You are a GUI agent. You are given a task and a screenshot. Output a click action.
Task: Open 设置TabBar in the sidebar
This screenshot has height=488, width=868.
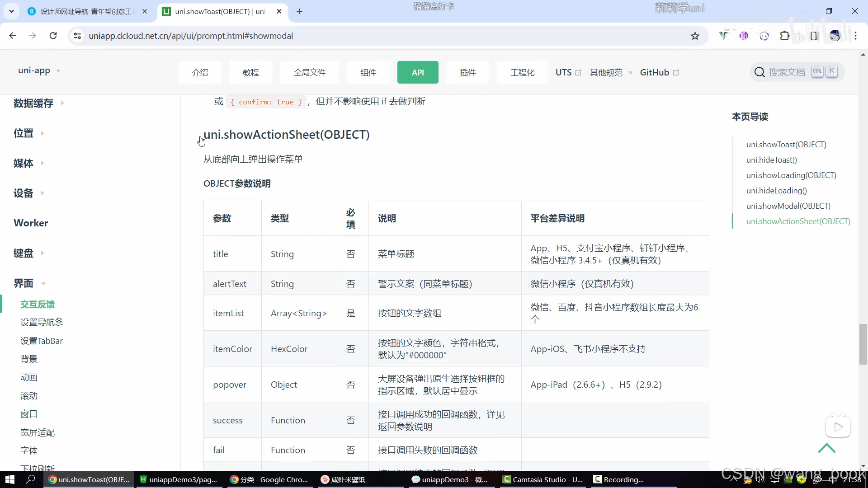42,341
